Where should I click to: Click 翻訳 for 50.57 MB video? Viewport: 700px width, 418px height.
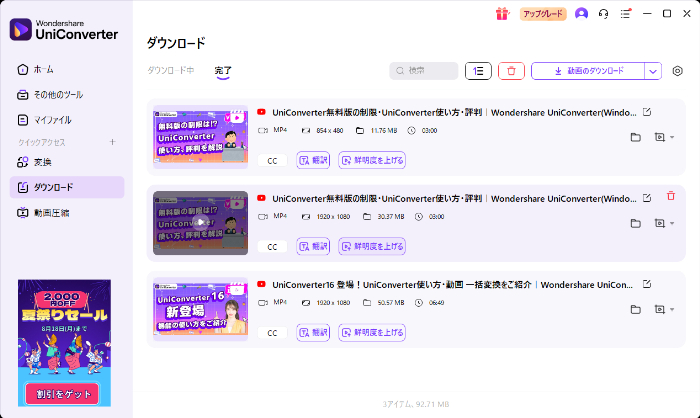[x=313, y=332]
